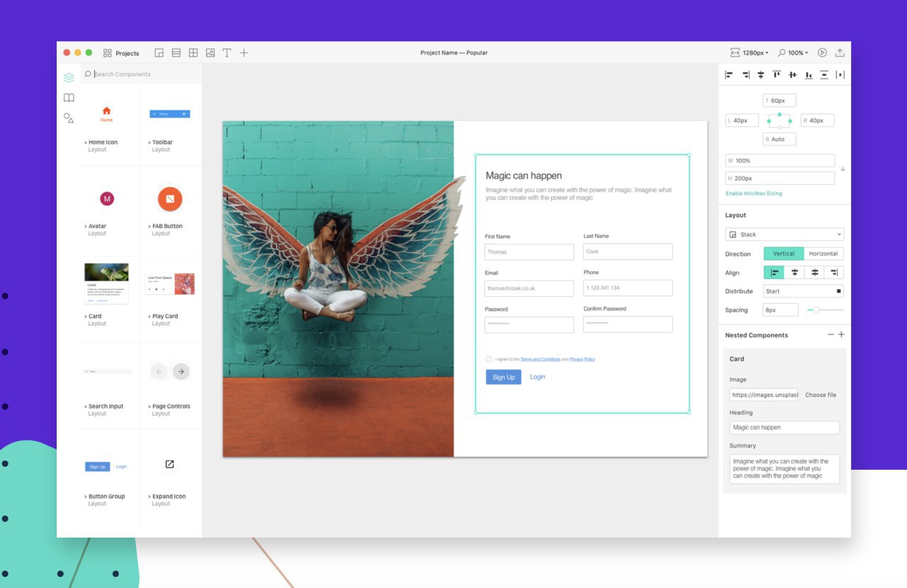The width and height of the screenshot is (907, 588).
Task: Select the text tool in top toolbar
Action: point(227,53)
